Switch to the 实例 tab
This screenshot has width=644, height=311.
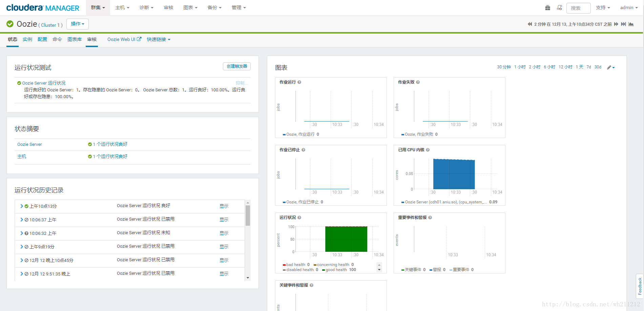pyautogui.click(x=27, y=39)
